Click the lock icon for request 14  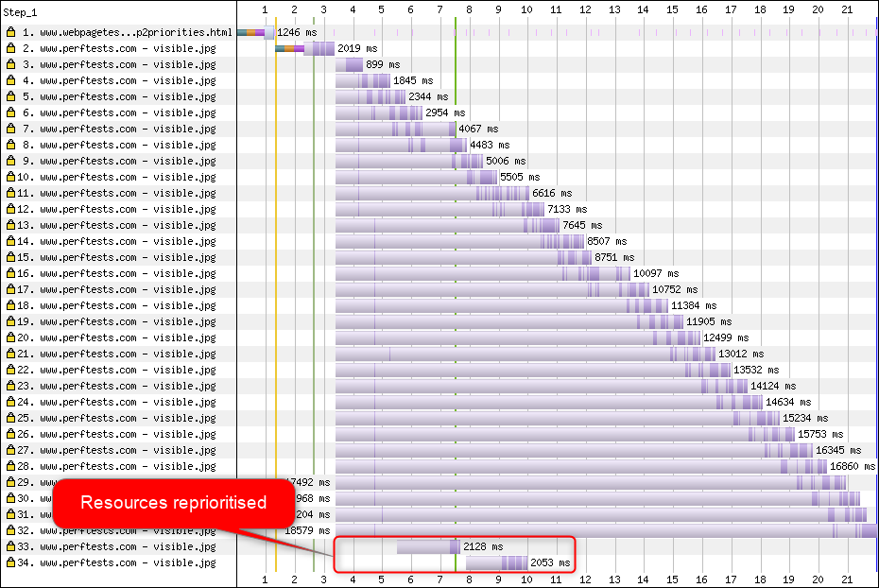click(x=10, y=241)
